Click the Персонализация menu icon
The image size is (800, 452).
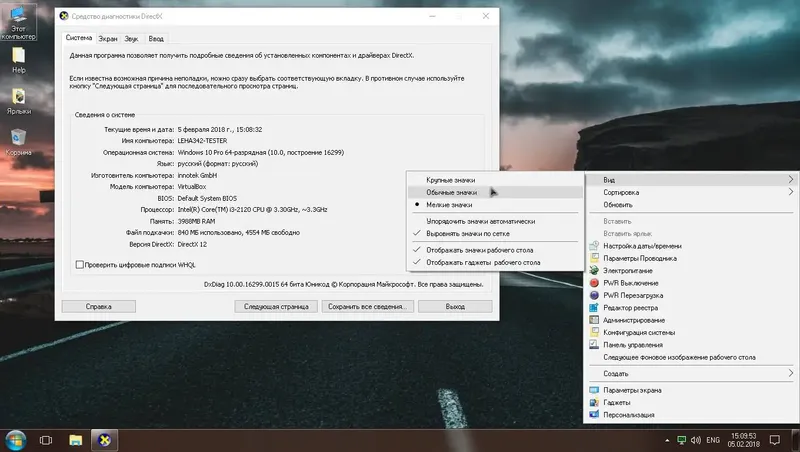pos(594,414)
